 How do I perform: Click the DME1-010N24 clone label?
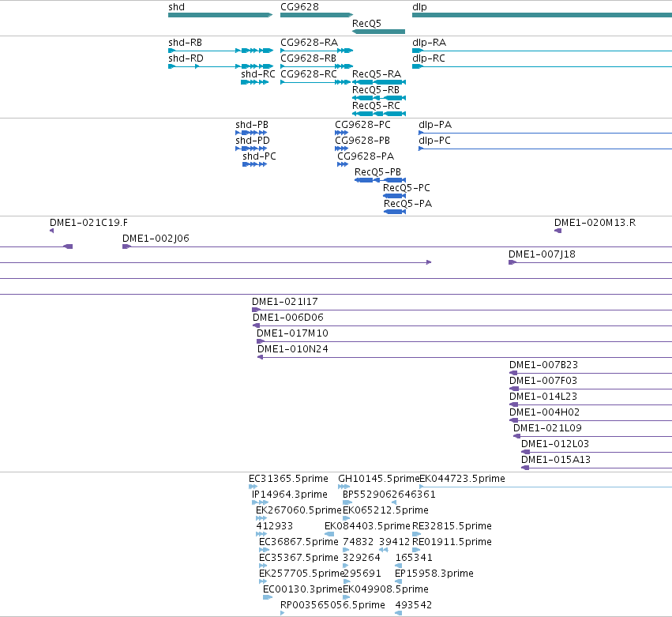coord(293,350)
